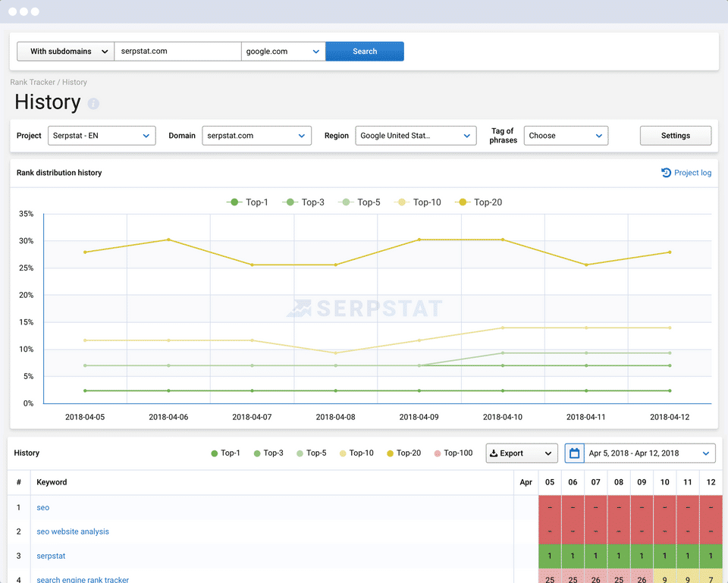Viewport: 728px width, 583px height.
Task: Click History breadcrumb text
Action: coord(74,82)
